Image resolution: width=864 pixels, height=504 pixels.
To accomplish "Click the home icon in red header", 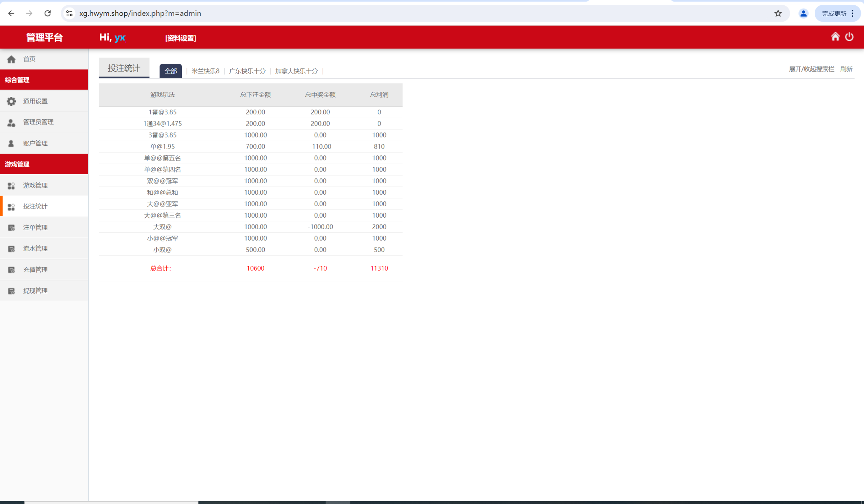I will pyautogui.click(x=835, y=37).
